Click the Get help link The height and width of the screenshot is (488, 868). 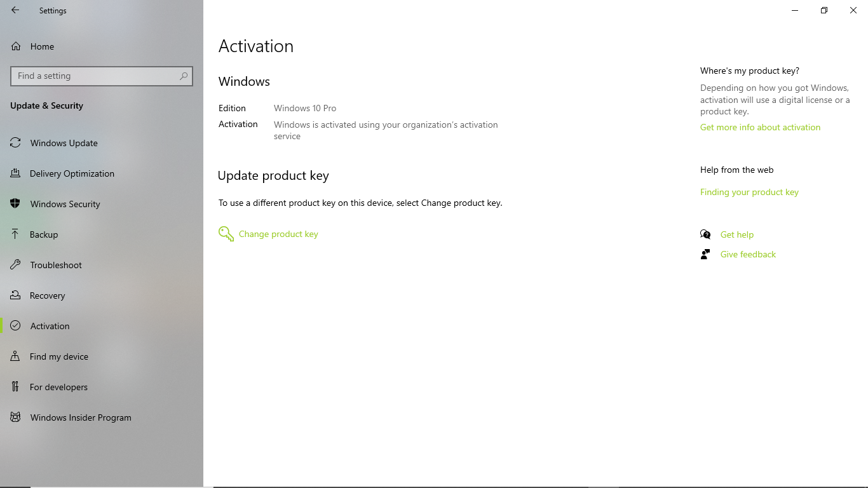[x=736, y=234]
